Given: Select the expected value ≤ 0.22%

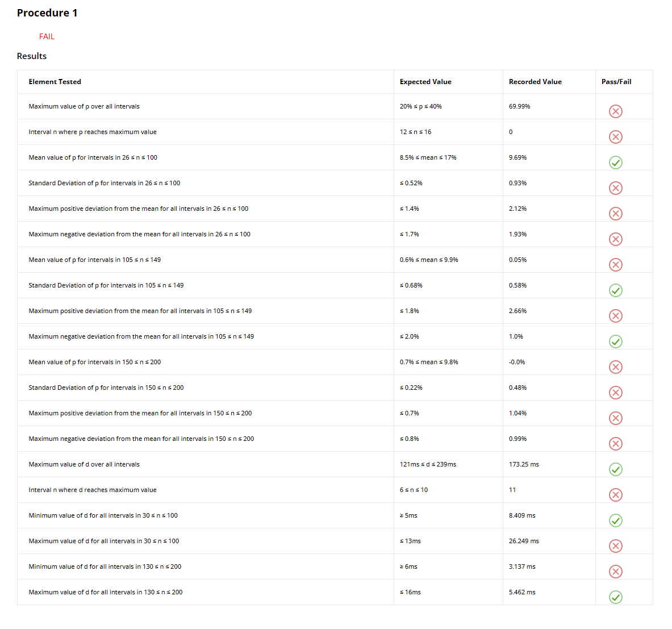Looking at the screenshot, I should 411,388.
